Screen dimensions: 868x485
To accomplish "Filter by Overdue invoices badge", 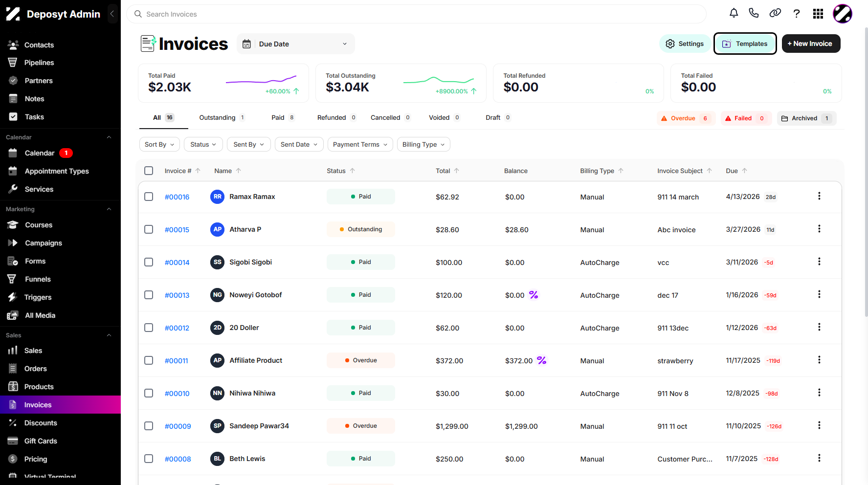I will (686, 118).
